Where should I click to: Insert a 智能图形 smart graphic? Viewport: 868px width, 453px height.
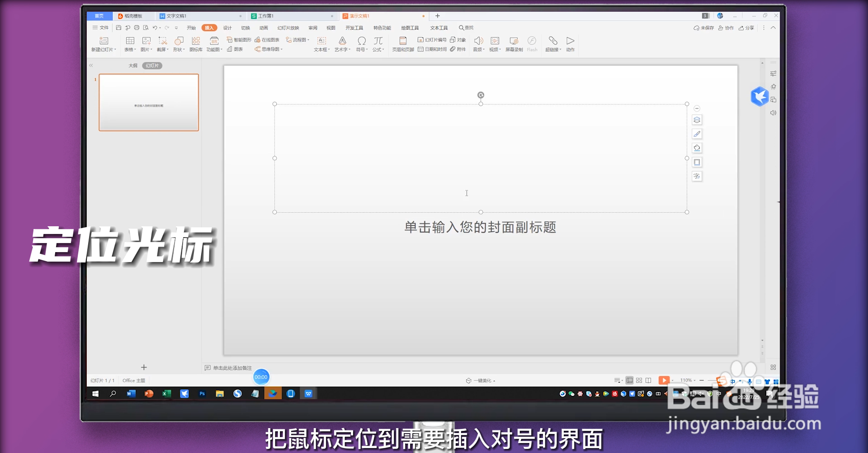pos(240,39)
